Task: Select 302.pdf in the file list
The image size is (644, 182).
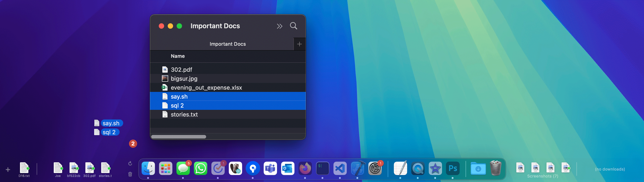Action: (228, 69)
